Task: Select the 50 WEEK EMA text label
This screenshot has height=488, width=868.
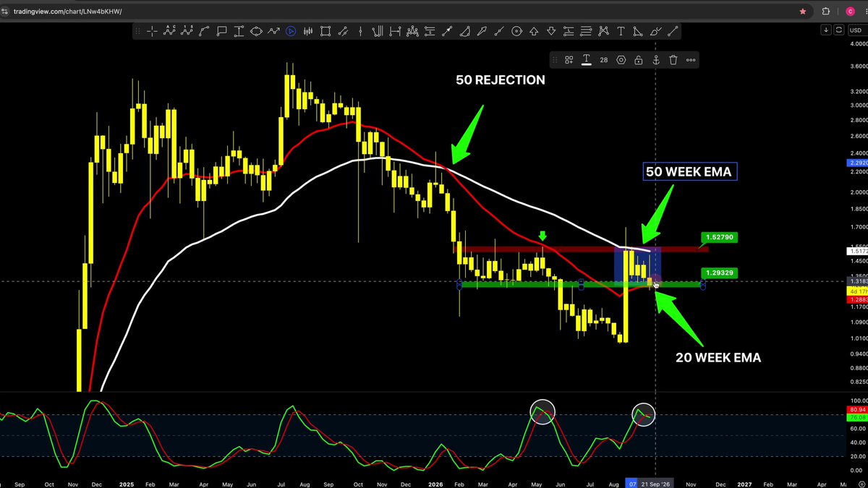Action: pyautogui.click(x=690, y=171)
